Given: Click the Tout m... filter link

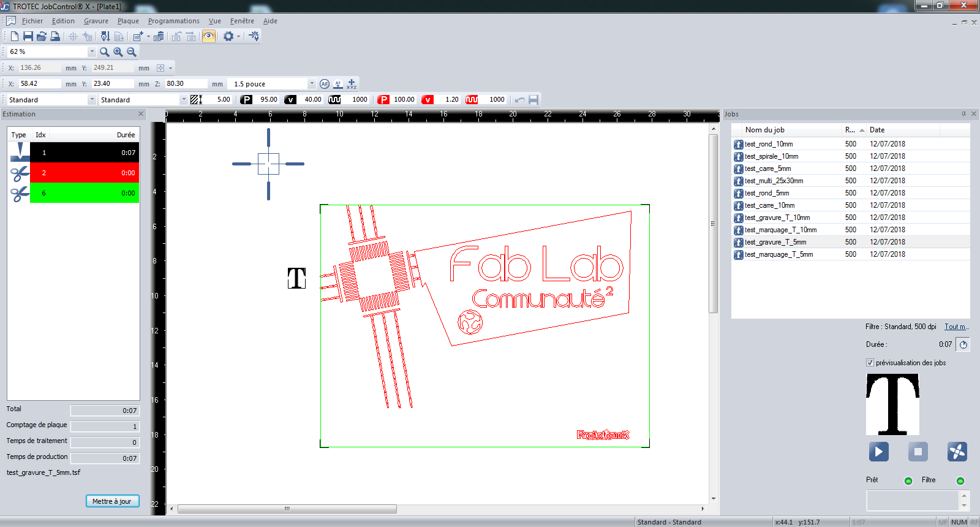Looking at the screenshot, I should tap(956, 327).
